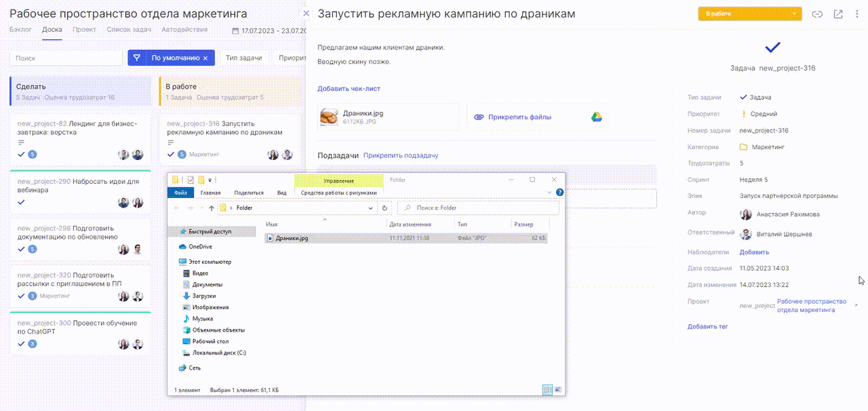Switch Explorer to details view icon
Image resolution: width=868 pixels, height=411 pixels.
(547, 390)
